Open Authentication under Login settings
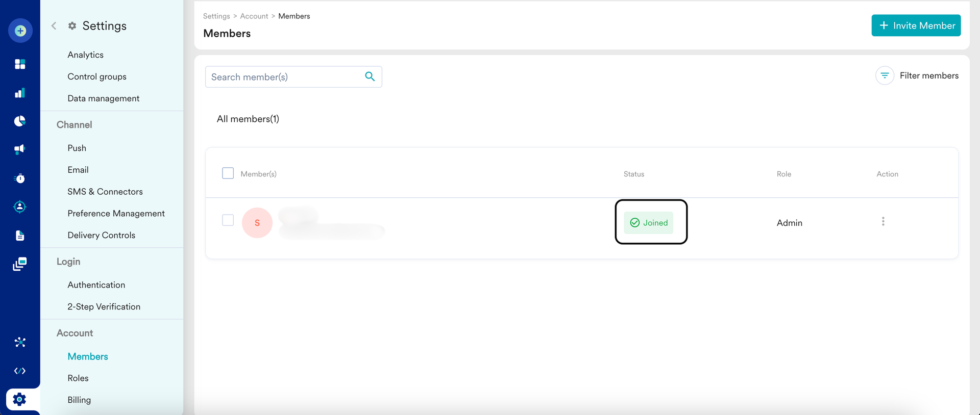Image resolution: width=980 pixels, height=415 pixels. 96,285
